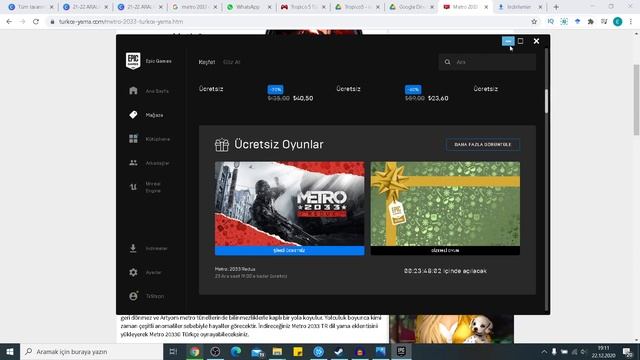Image resolution: width=640 pixels, height=360 pixels.
Task: Open Ana Sayfa home icon in sidebar
Action: pyautogui.click(x=133, y=91)
